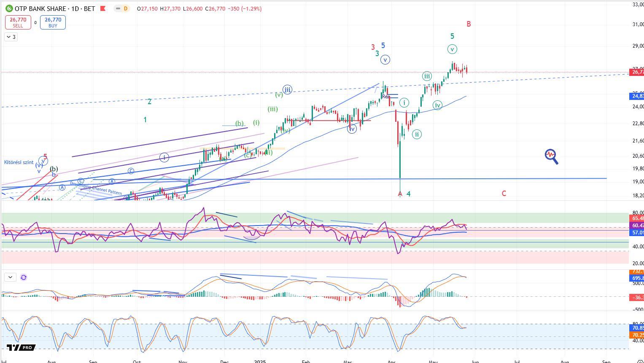Viewport: 644px width, 363px height.
Task: Click the 'Descending Channel Pattern' label
Action: tap(96, 188)
